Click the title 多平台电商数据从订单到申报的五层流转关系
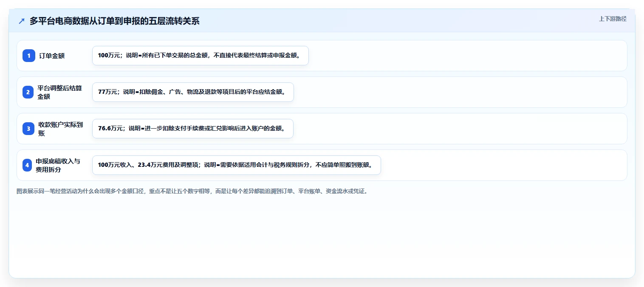This screenshot has width=644, height=287. (115, 21)
